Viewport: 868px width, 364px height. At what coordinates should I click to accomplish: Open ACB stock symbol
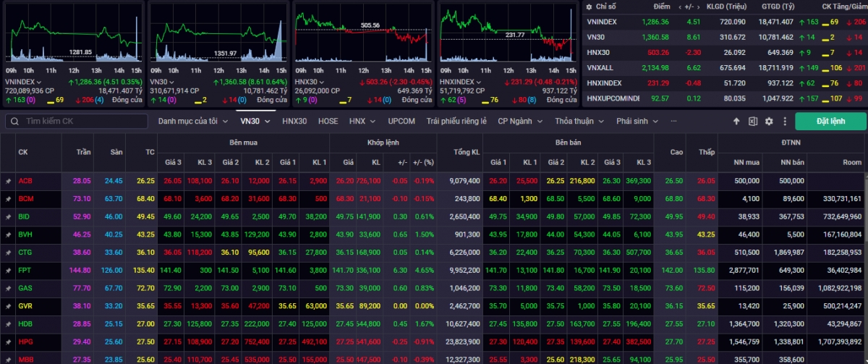(26, 181)
